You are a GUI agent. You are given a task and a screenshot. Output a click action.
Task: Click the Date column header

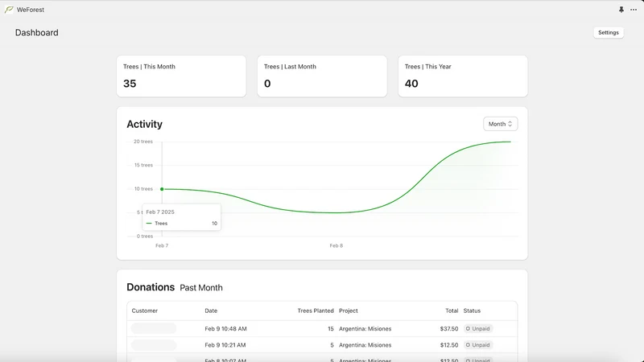211,311
